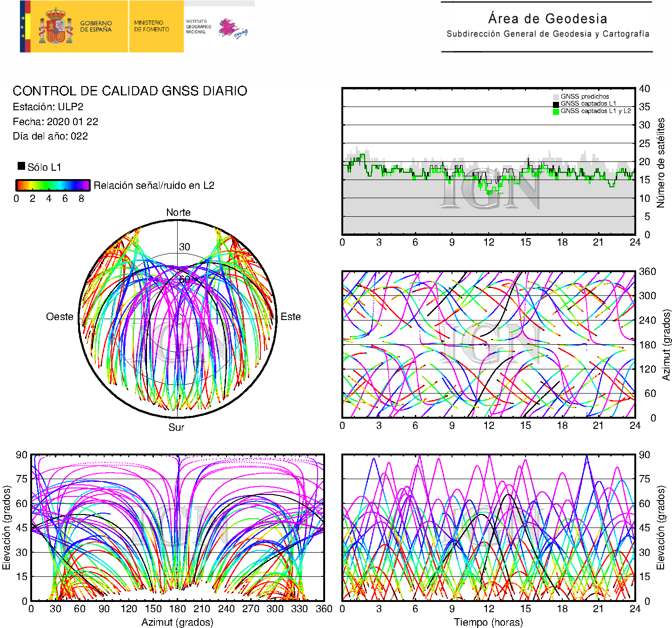
Task: Click the Número de satélites axis label
Action: coord(661,162)
